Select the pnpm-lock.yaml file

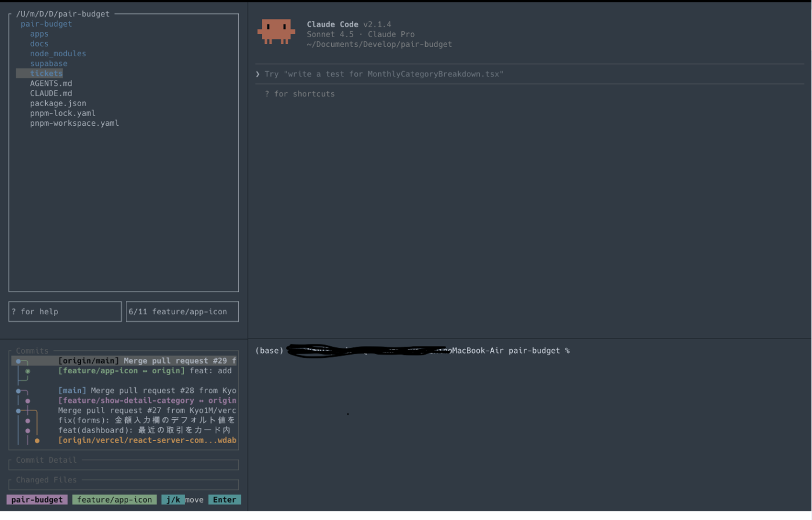coord(63,113)
